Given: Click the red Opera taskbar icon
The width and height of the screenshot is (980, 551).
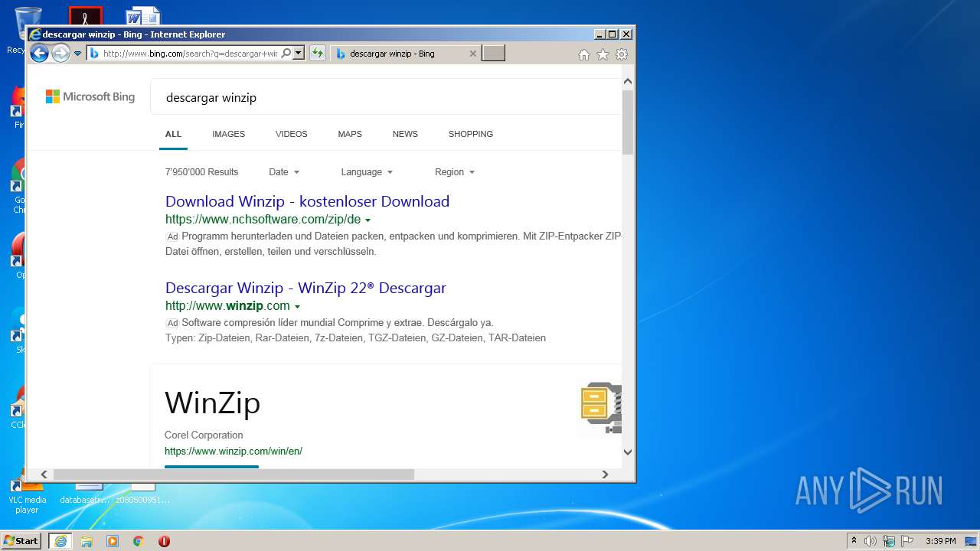Looking at the screenshot, I should click(x=164, y=541).
